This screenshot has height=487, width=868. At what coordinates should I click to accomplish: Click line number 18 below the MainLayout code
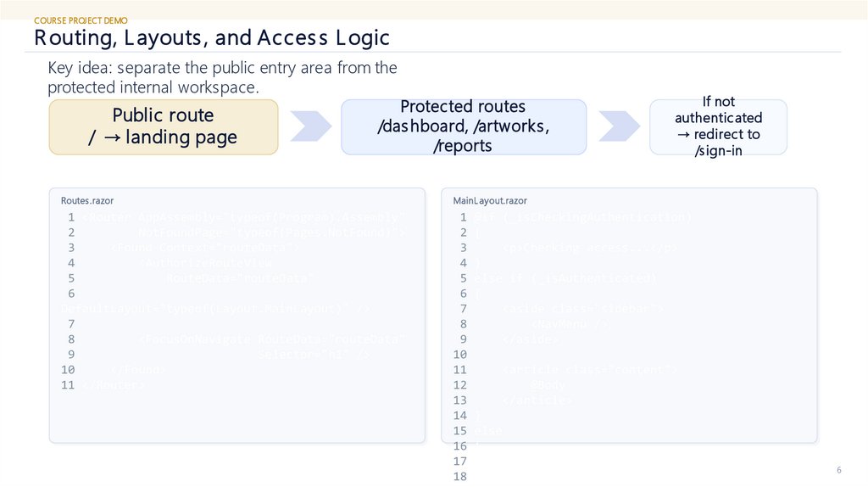(x=460, y=477)
